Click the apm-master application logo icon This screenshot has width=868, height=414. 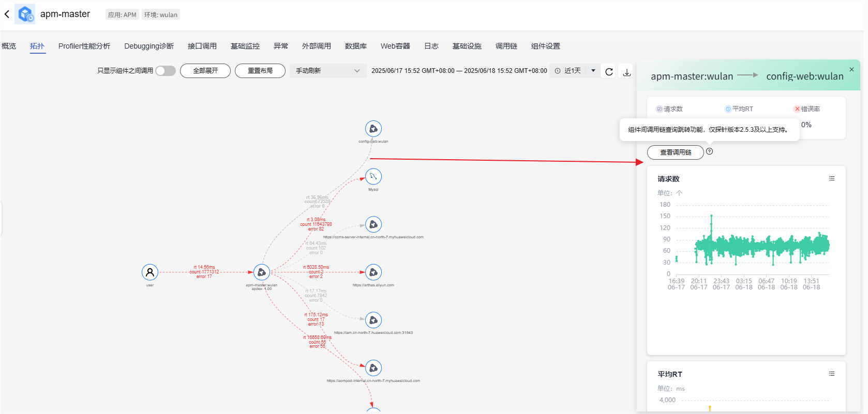pyautogui.click(x=25, y=14)
